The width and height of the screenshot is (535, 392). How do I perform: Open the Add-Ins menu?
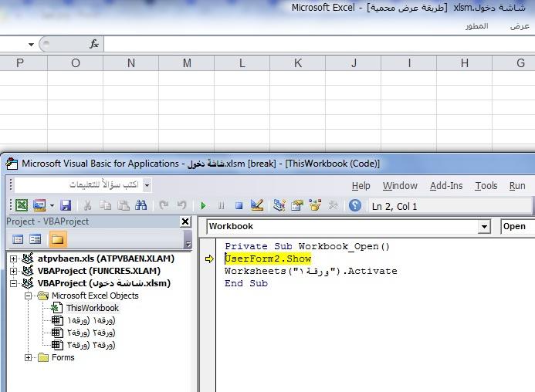[x=446, y=186]
